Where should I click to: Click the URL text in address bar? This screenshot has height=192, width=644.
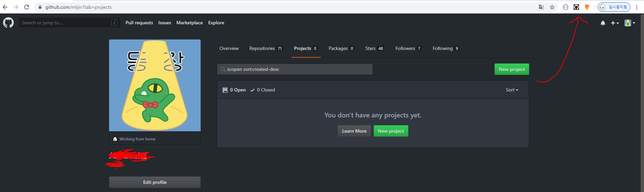78,7
